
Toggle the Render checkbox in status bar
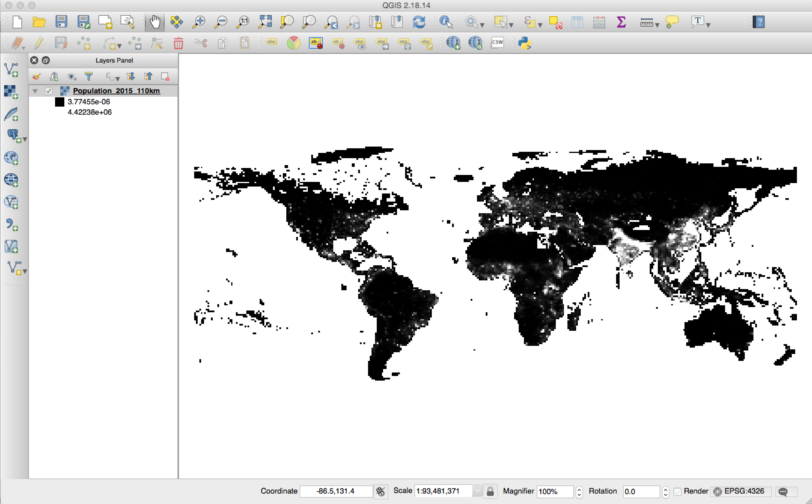[677, 491]
